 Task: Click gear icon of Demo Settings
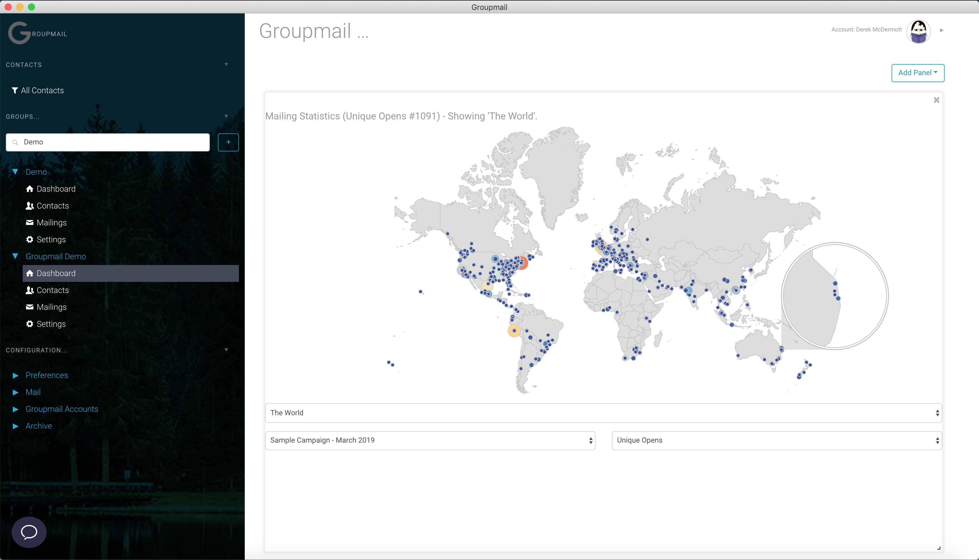[30, 240]
